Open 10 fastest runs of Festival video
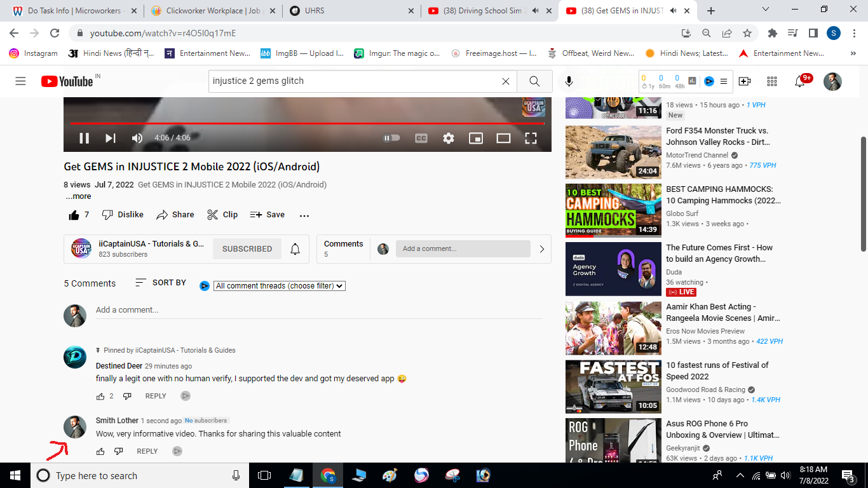The image size is (868, 488). point(613,386)
